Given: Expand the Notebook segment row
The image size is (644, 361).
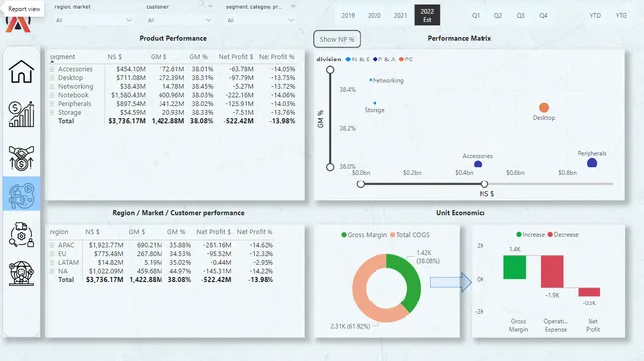Looking at the screenshot, I should [53, 95].
